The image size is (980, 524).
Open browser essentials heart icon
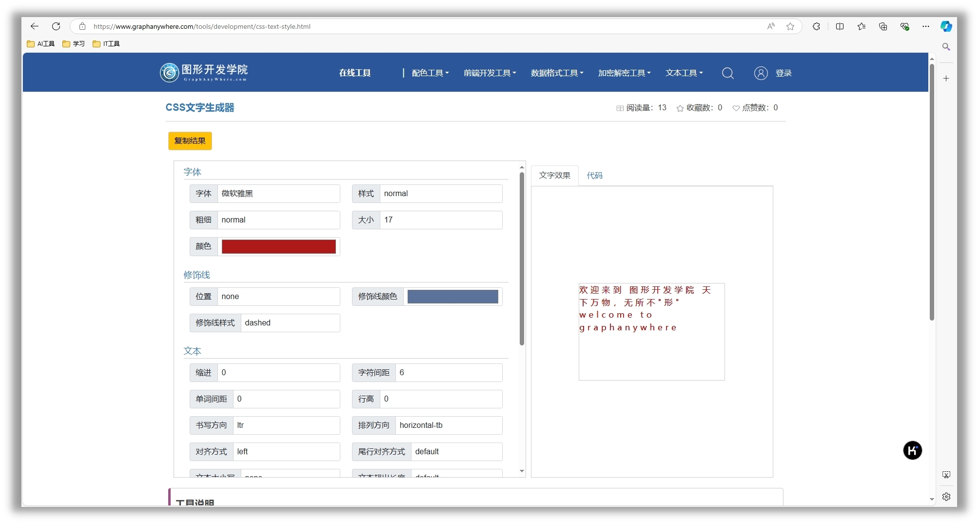904,26
